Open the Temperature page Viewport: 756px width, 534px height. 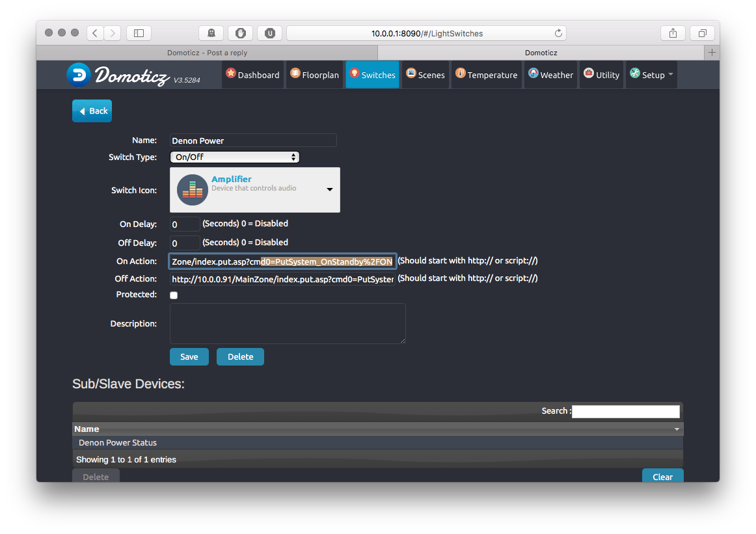[487, 75]
